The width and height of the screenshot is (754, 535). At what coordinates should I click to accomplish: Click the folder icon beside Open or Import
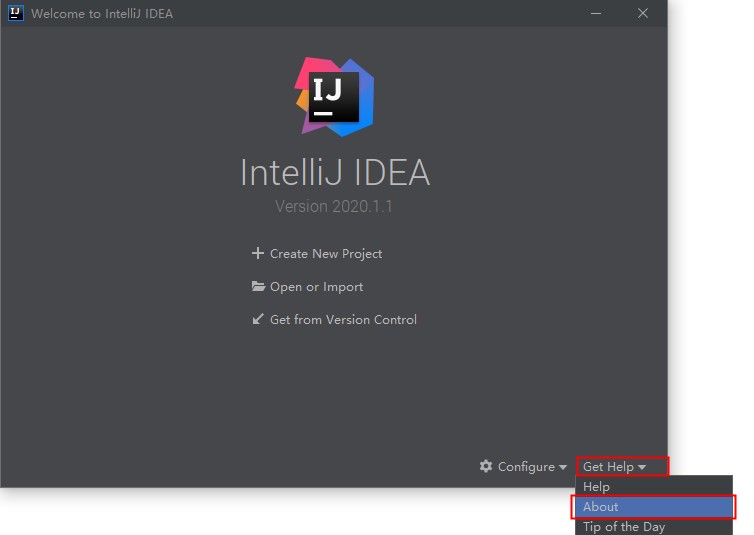[258, 287]
